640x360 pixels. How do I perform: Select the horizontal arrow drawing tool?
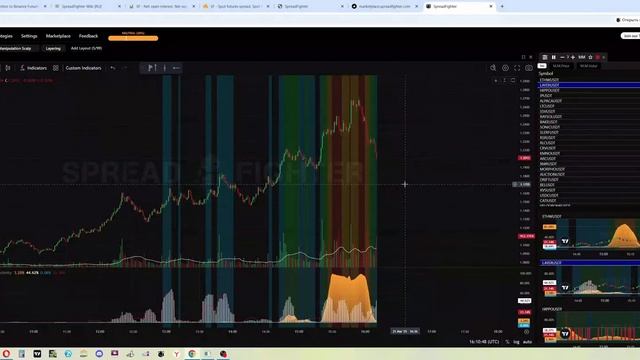pyautogui.click(x=176, y=68)
